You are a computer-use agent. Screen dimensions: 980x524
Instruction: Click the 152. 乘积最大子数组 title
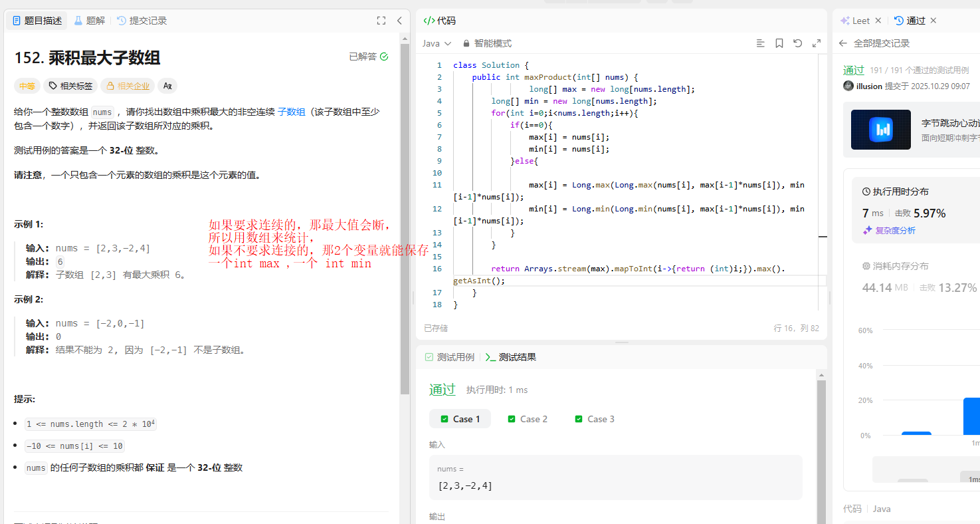[x=87, y=57]
